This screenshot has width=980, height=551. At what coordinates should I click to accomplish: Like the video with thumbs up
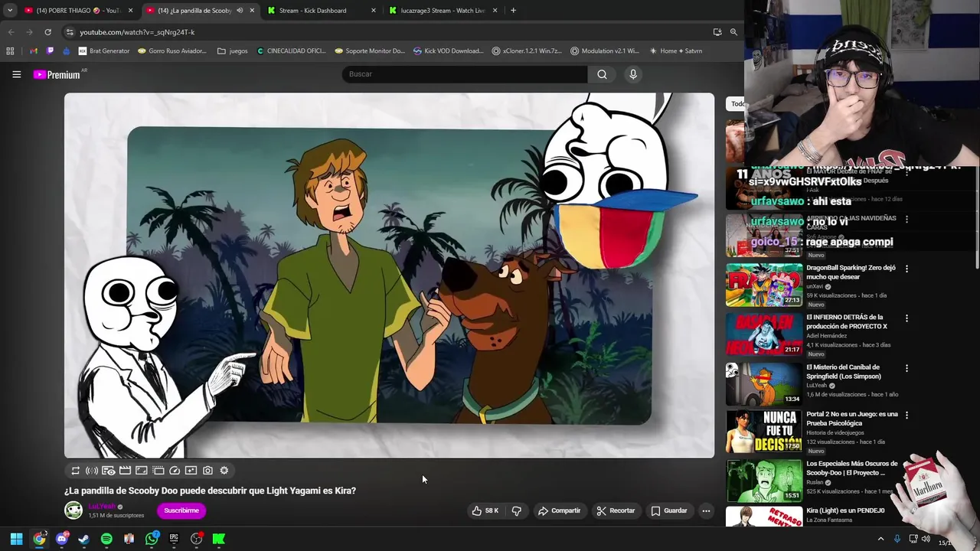485,510
